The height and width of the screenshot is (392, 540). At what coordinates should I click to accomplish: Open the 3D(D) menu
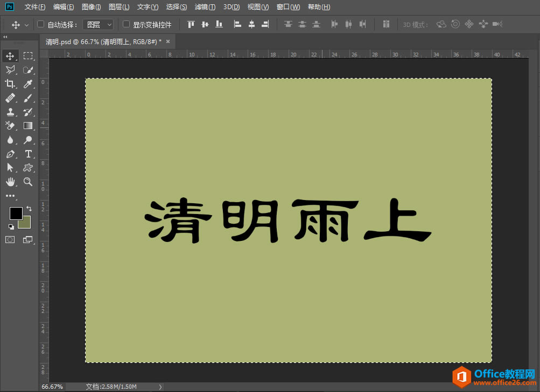(232, 7)
